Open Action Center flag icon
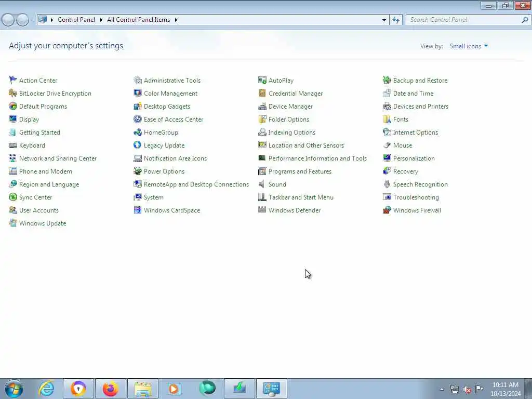Image resolution: width=532 pixels, height=399 pixels. 13,80
